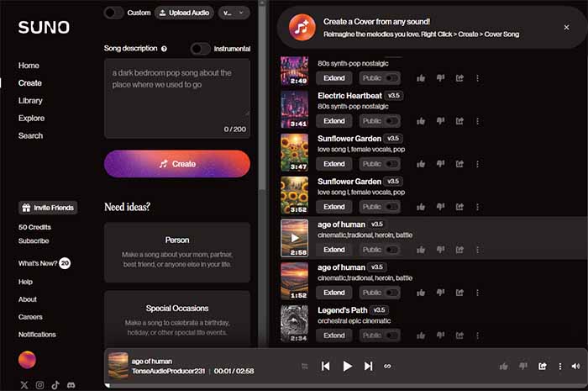Click the playback progress bar

345,385
